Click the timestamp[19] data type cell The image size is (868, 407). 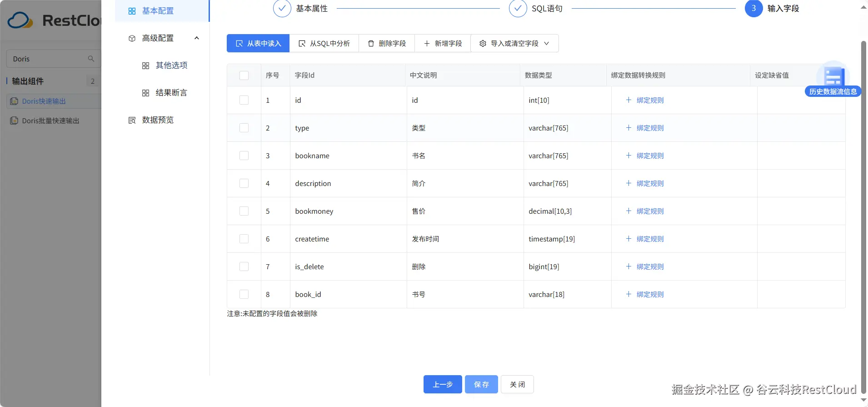point(567,239)
